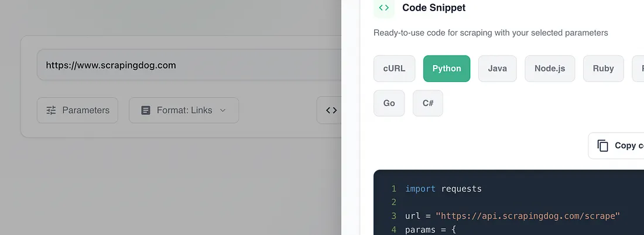Viewport: 644px width, 235px height.
Task: Pick the C# code tab
Action: [428, 103]
